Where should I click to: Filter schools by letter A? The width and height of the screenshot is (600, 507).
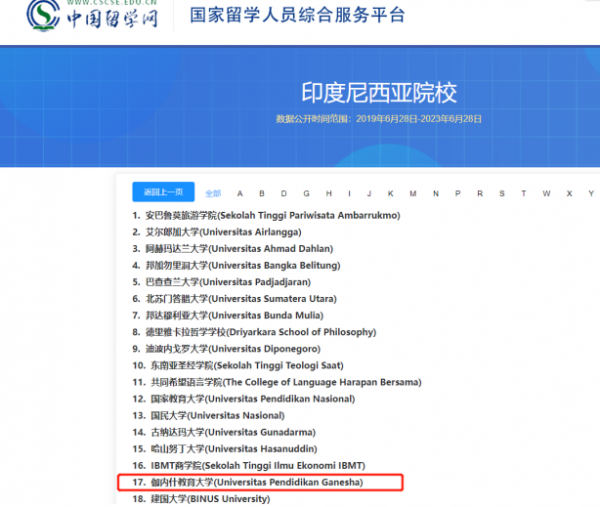click(239, 194)
